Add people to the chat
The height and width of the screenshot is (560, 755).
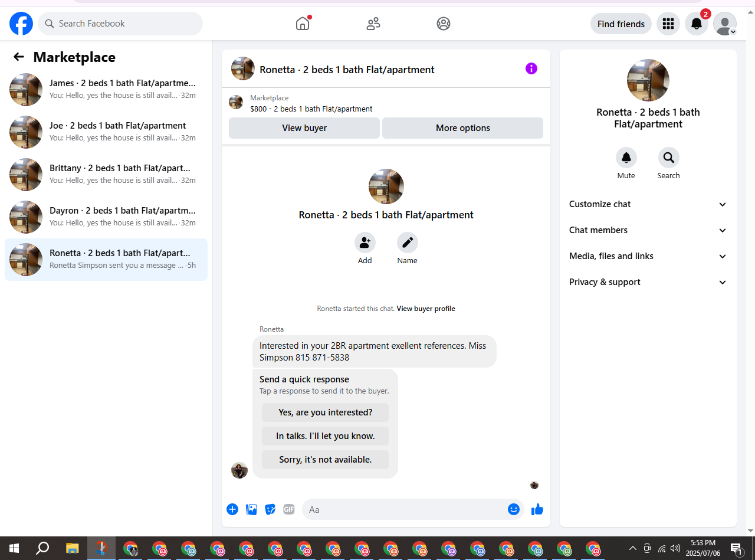point(365,243)
